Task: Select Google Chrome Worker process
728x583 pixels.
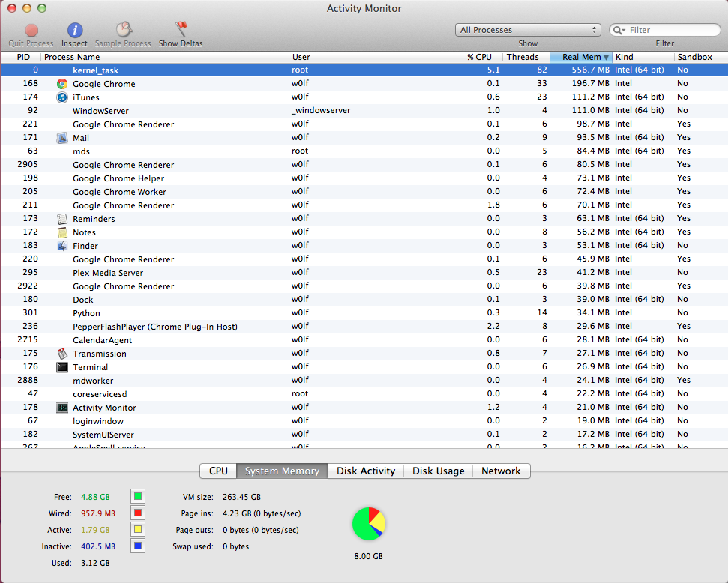Action: (364, 191)
